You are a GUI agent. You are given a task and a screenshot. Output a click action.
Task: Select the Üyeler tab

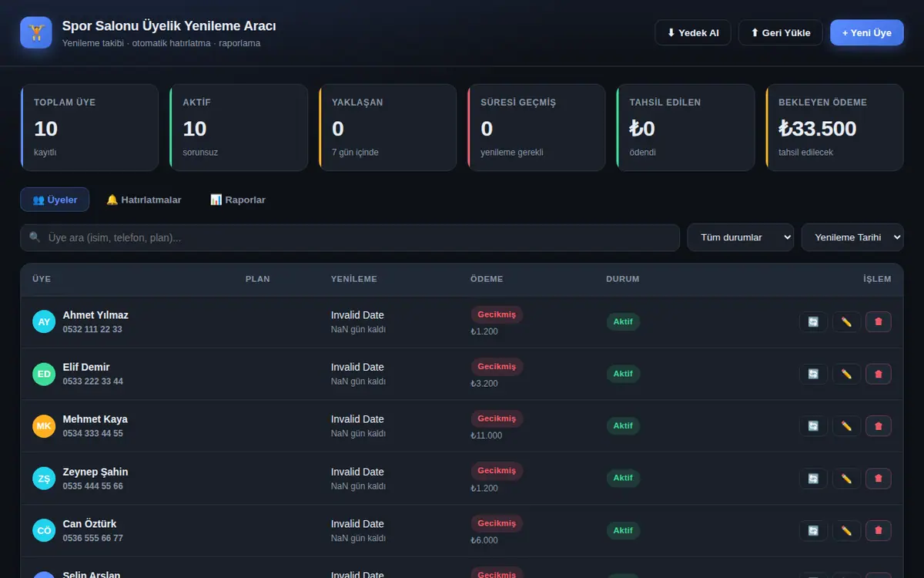pyautogui.click(x=55, y=200)
